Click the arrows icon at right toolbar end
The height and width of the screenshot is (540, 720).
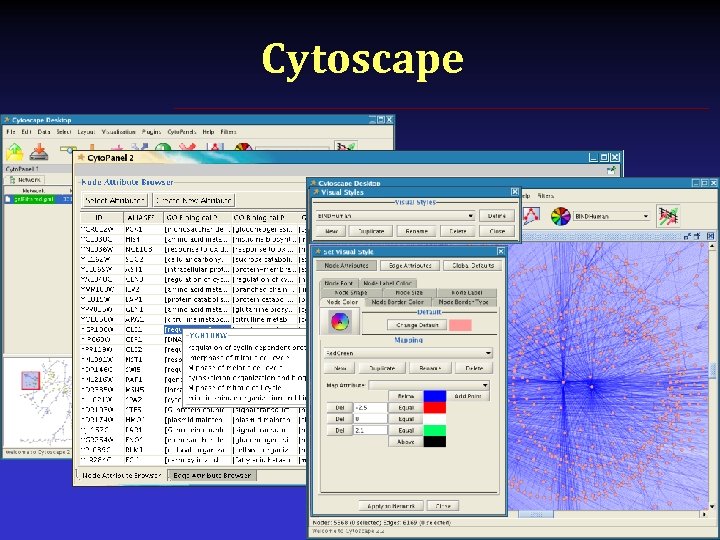coord(668,216)
